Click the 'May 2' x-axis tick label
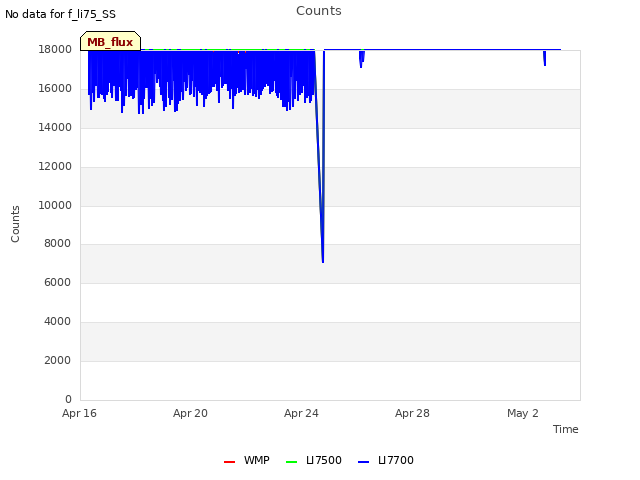Screen dimensions: 640x480 coord(523,413)
